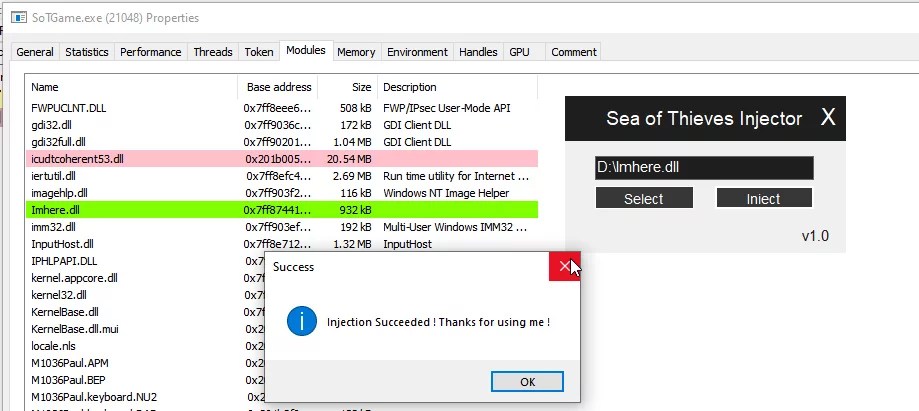Close the Success dialog with red X
The height and width of the screenshot is (411, 919).
(x=564, y=267)
